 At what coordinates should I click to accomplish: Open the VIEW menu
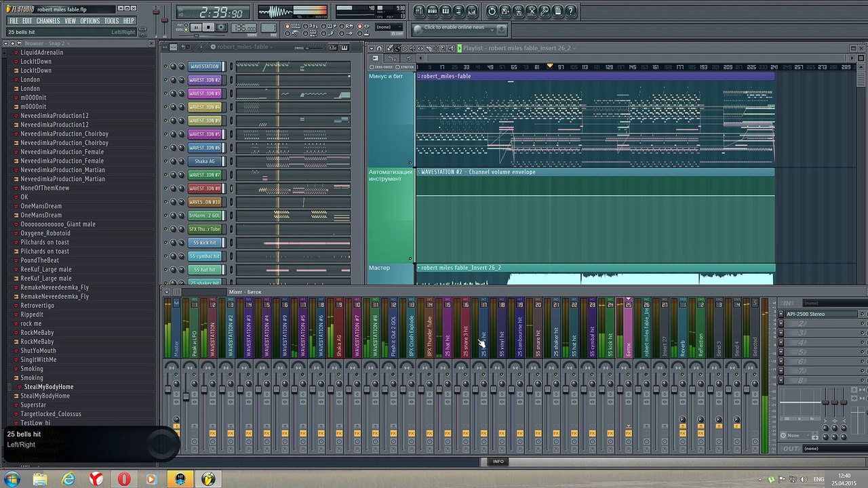70,21
